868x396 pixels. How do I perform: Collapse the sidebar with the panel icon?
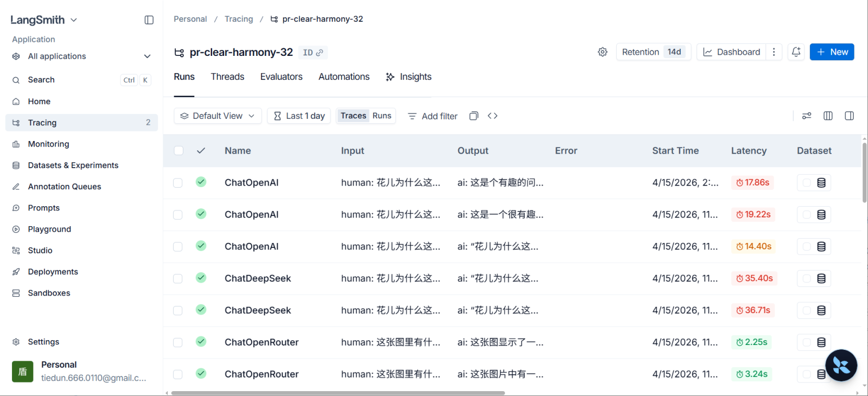[x=149, y=20]
